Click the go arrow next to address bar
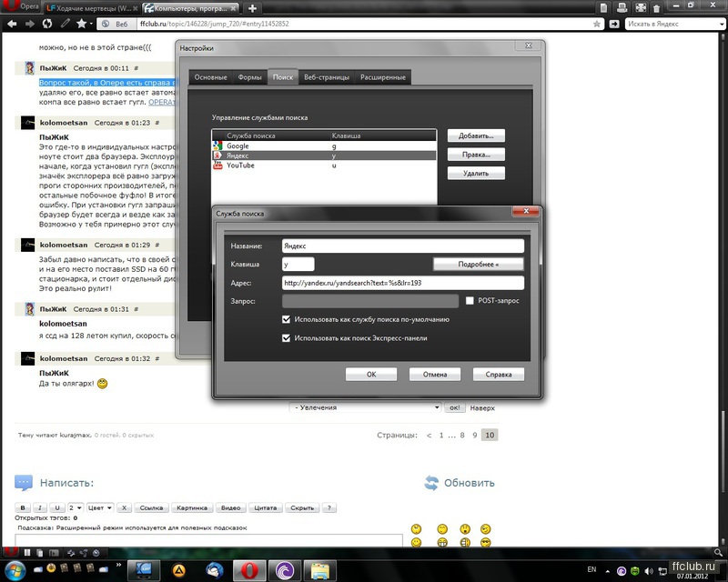The image size is (728, 582). (613, 24)
